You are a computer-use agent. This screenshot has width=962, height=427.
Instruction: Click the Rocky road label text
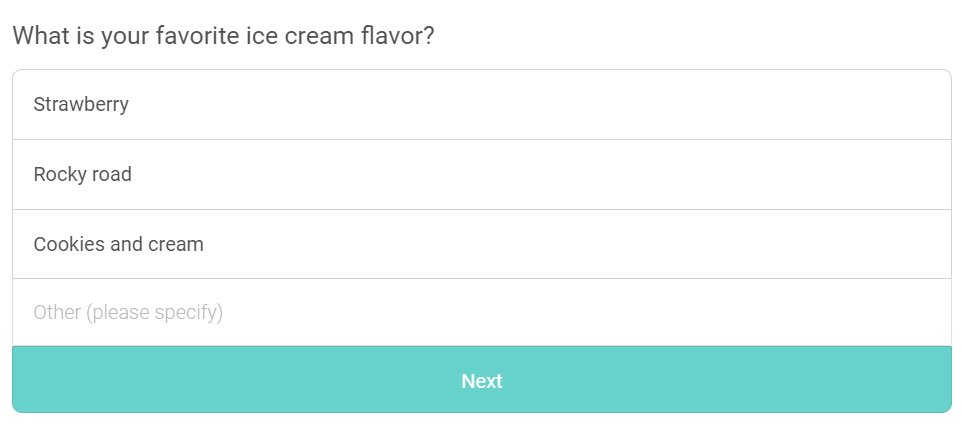(82, 174)
